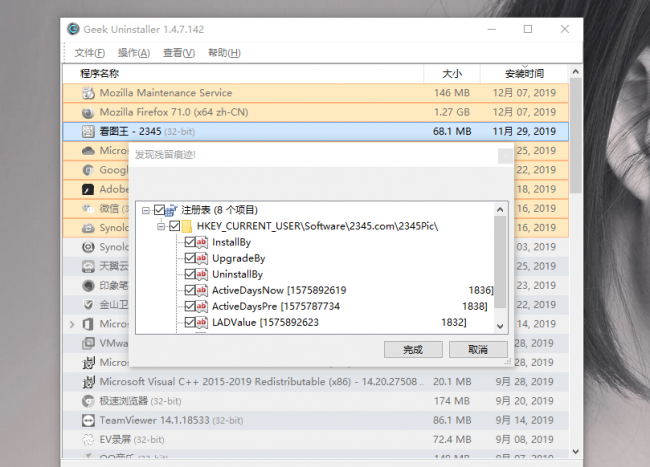The width and height of the screenshot is (650, 467).
Task: Click the Geek Uninstaller title bar logo
Action: (73, 29)
